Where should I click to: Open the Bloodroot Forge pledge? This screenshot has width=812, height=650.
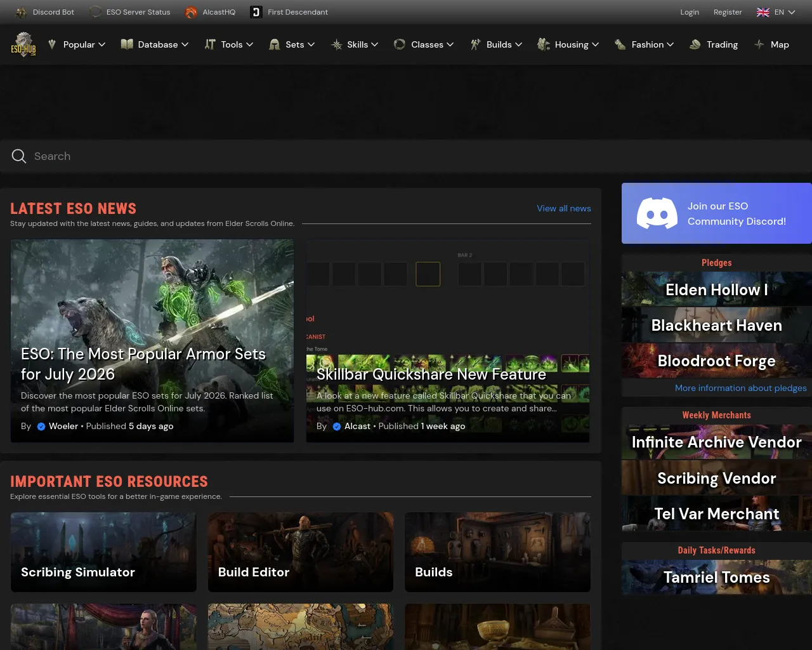(x=717, y=361)
